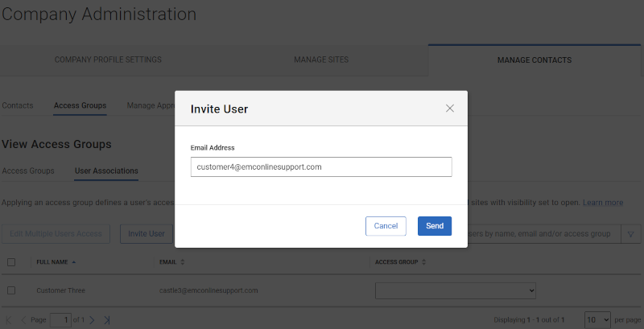Go to the first page icon
The image size is (644, 329).
click(x=9, y=320)
